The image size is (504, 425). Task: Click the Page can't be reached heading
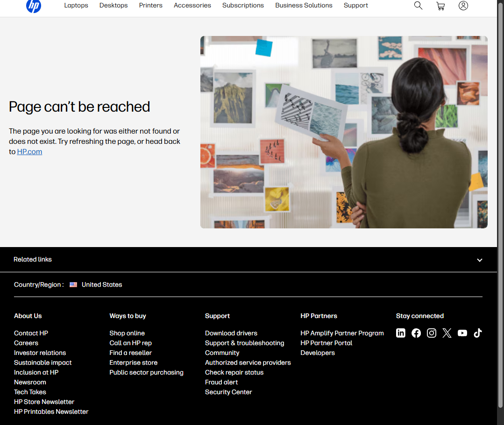coord(79,107)
